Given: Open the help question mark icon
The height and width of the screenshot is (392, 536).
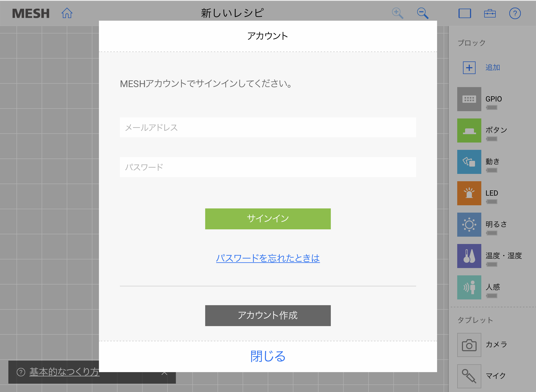Looking at the screenshot, I should point(515,13).
